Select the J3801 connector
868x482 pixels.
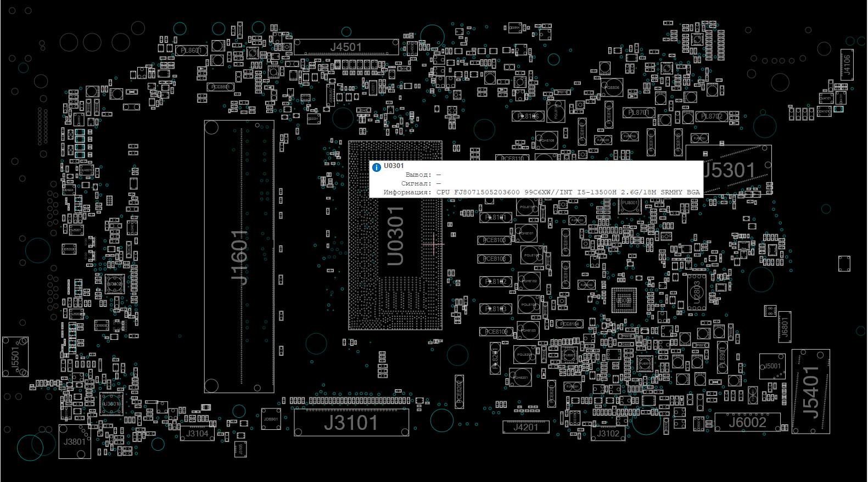(75, 442)
